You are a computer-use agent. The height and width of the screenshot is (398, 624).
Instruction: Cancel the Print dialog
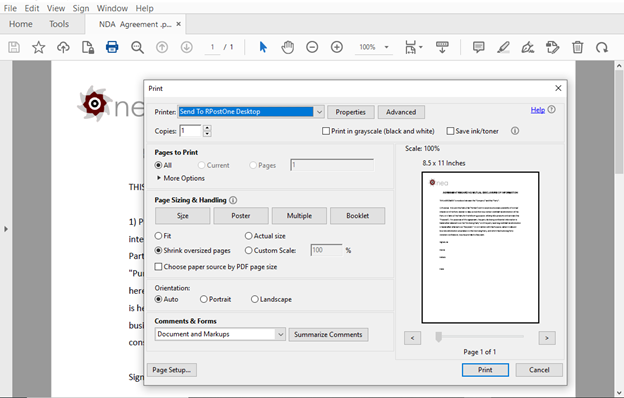point(539,370)
